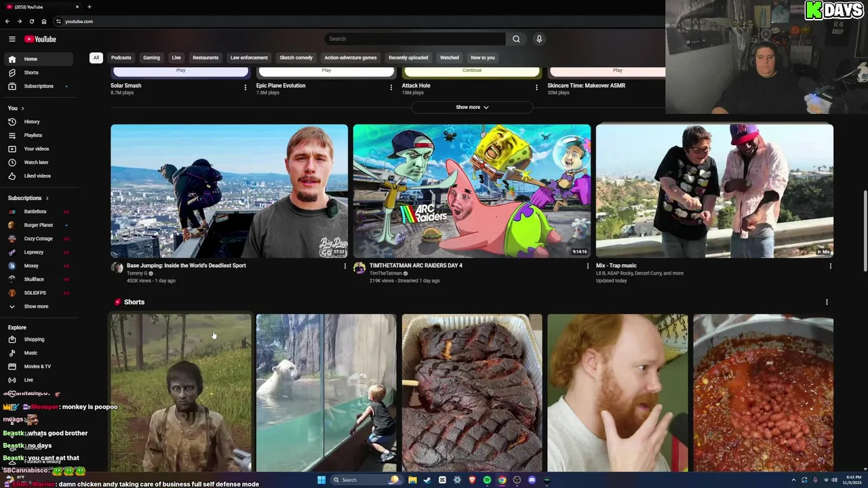
Task: Expand Show more subscriptions in sidebar
Action: click(x=38, y=306)
